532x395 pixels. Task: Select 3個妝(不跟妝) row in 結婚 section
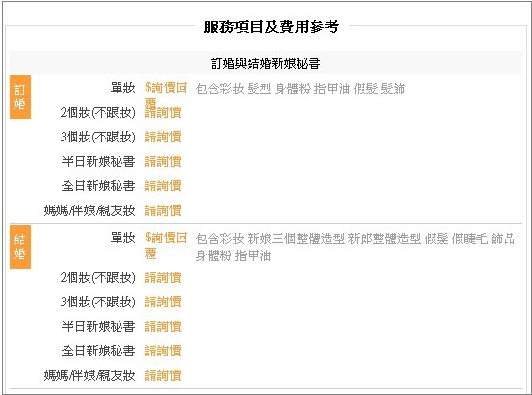(x=98, y=302)
